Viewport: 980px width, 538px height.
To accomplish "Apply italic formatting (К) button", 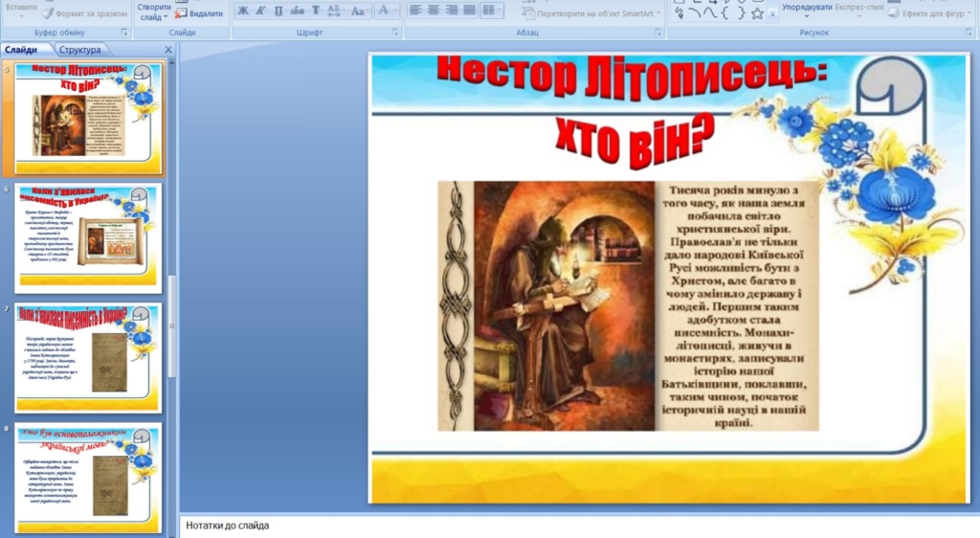I will click(x=260, y=11).
